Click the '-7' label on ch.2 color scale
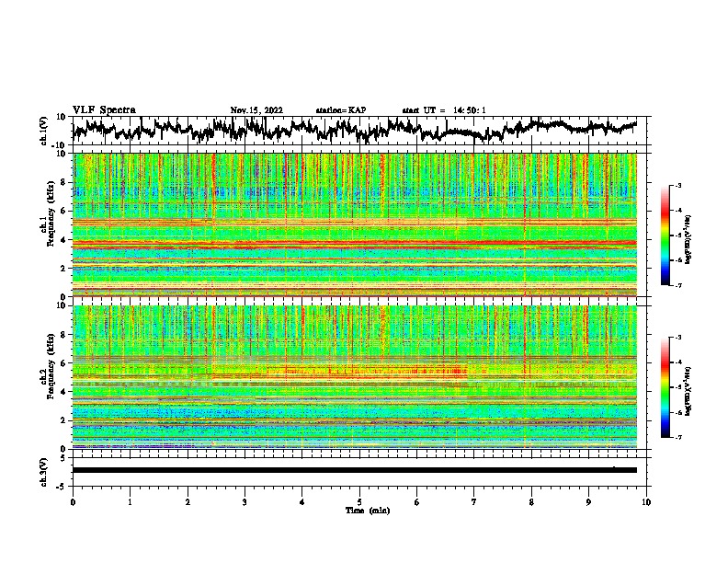Image resolution: width=728 pixels, height=563 pixels. click(x=677, y=438)
